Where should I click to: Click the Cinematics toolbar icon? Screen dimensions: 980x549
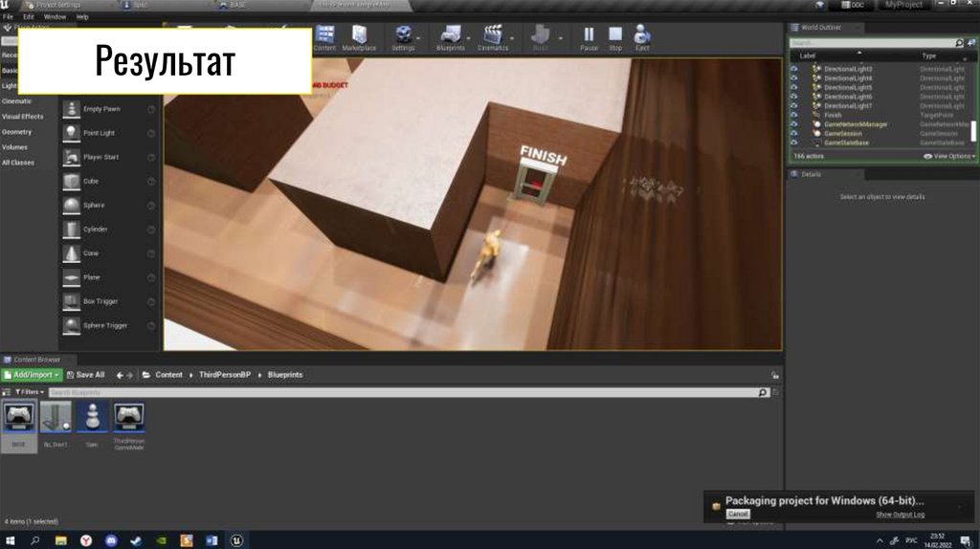point(493,38)
